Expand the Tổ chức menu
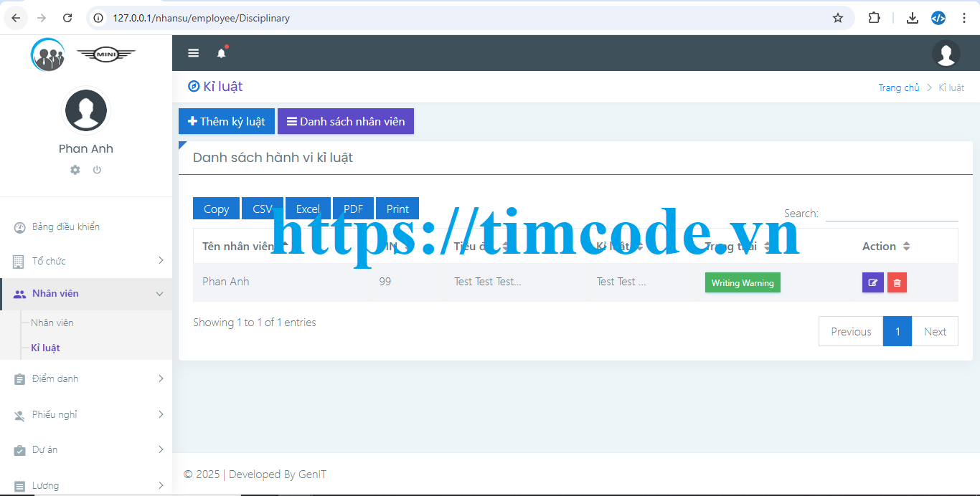The height and width of the screenshot is (496, 980). (86, 261)
